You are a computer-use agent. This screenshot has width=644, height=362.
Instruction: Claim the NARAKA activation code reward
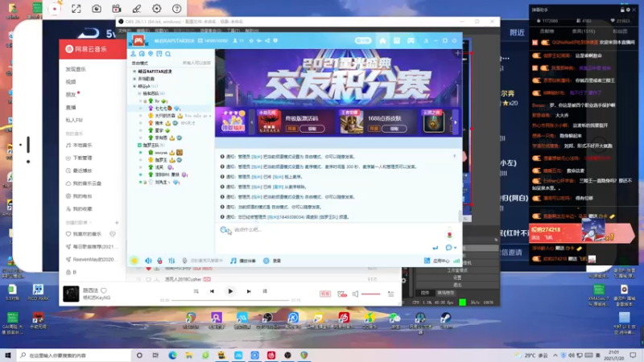pyautogui.click(x=312, y=129)
